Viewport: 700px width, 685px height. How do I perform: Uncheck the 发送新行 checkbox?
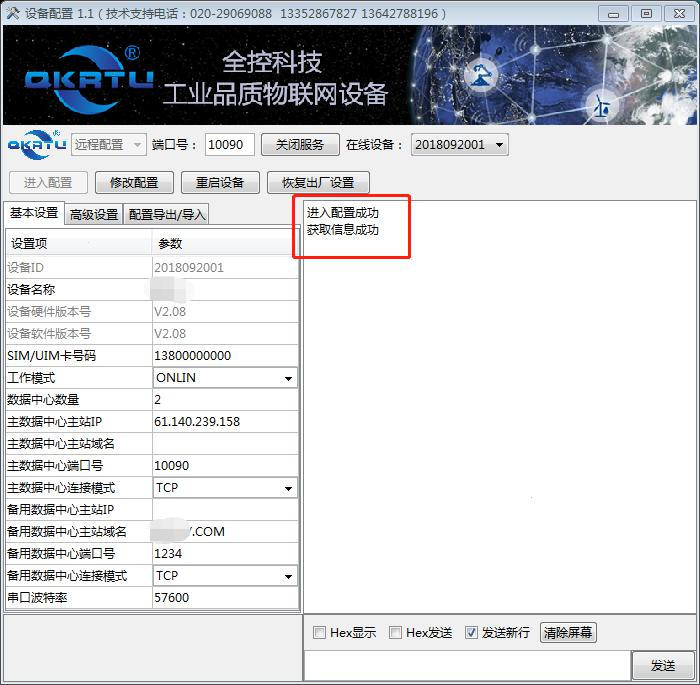[x=471, y=632]
